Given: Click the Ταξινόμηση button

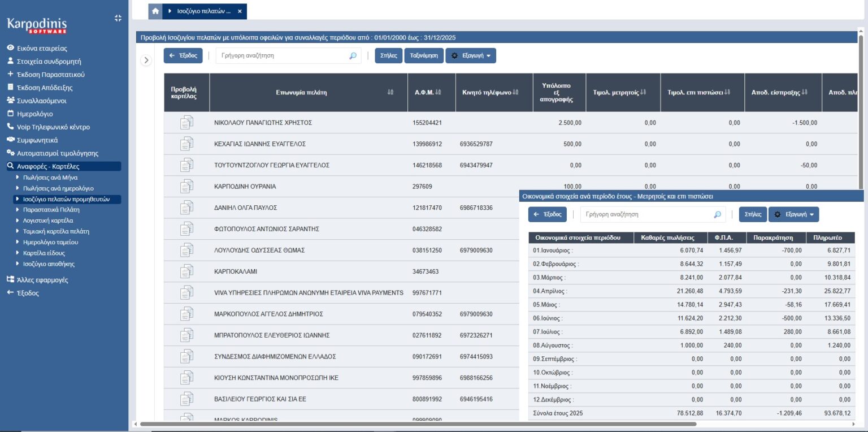Looking at the screenshot, I should [x=424, y=56].
